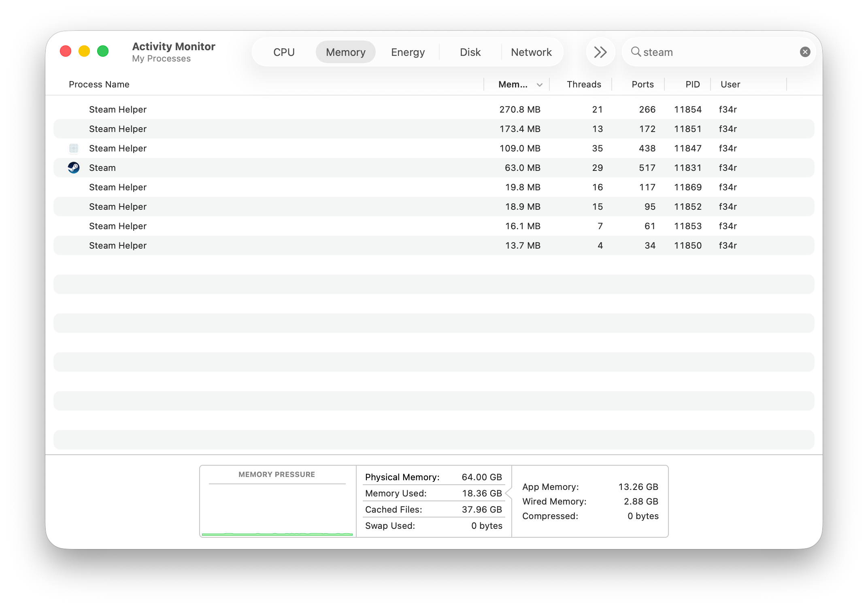Click the 35 threads value
The height and width of the screenshot is (609, 868).
tap(598, 148)
